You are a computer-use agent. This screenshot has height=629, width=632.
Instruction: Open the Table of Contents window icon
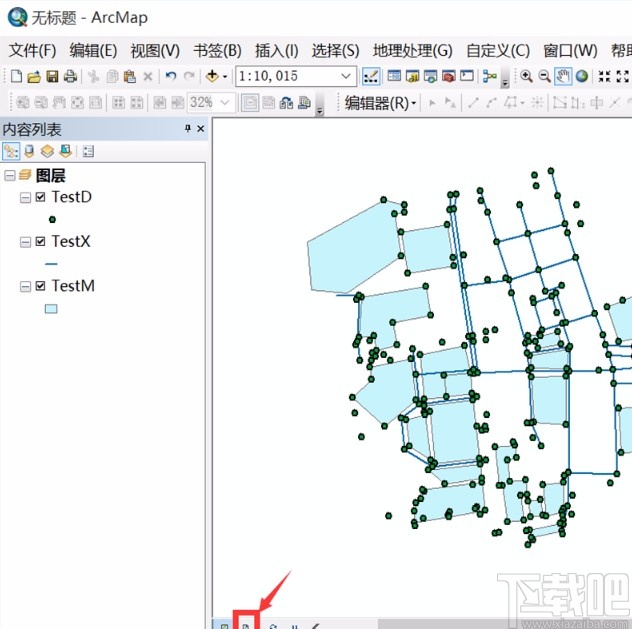click(394, 76)
